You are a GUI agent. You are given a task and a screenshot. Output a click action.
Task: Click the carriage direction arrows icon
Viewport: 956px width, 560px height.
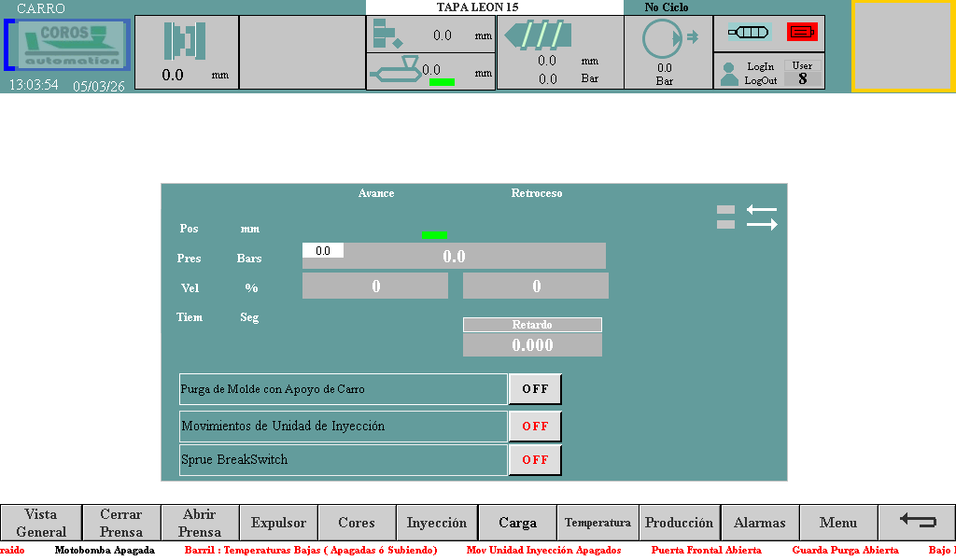point(761,217)
